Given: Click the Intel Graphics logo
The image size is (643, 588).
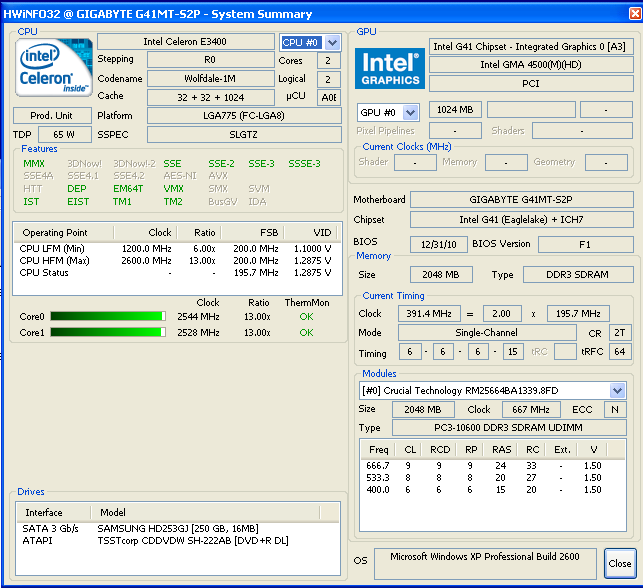Looking at the screenshot, I should pyautogui.click(x=390, y=68).
